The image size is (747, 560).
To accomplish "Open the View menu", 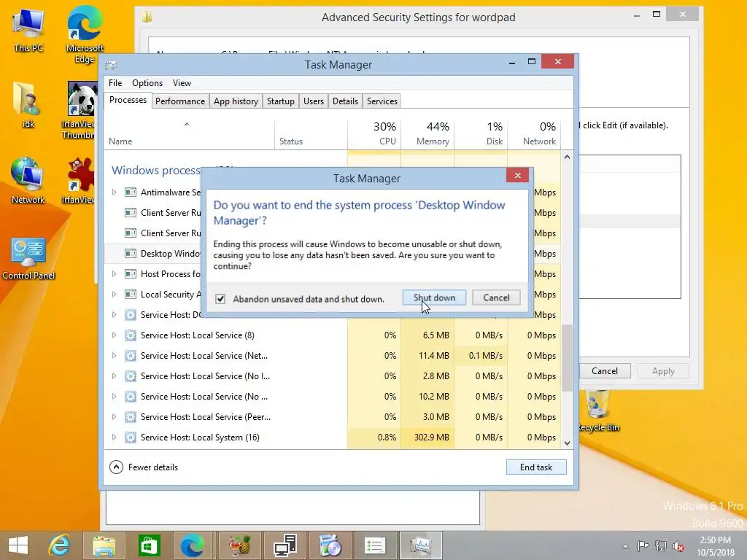I will (x=182, y=83).
